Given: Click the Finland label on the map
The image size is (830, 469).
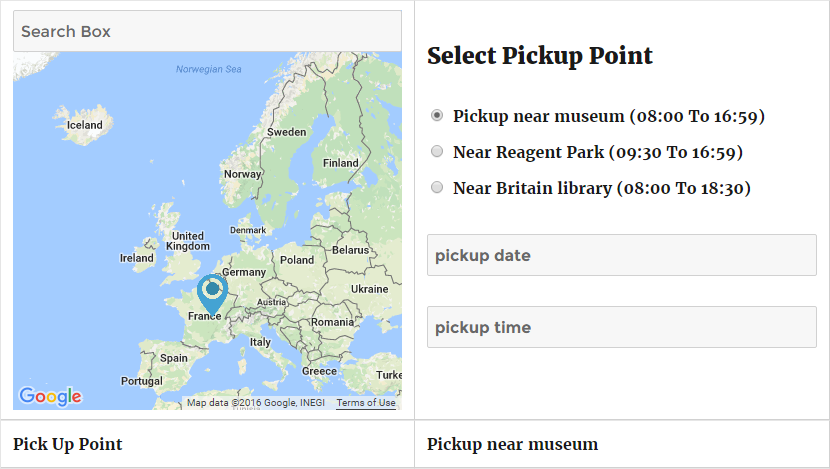Looking at the screenshot, I should (x=341, y=163).
